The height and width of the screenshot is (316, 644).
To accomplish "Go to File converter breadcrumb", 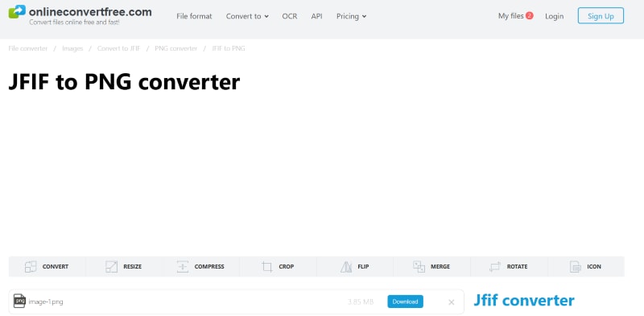I will coord(28,48).
